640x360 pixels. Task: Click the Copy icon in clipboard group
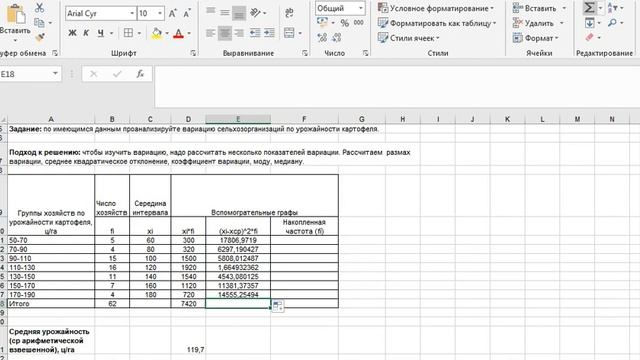(39, 23)
